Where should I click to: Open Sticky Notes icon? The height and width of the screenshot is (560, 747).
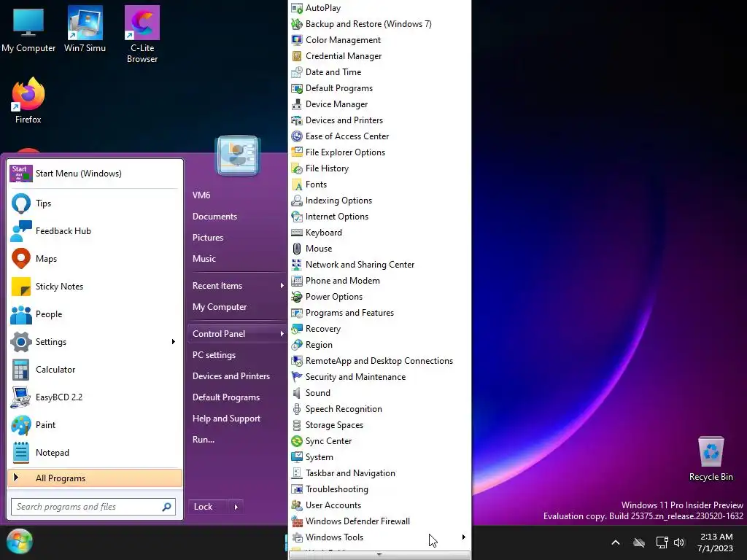pos(21,287)
